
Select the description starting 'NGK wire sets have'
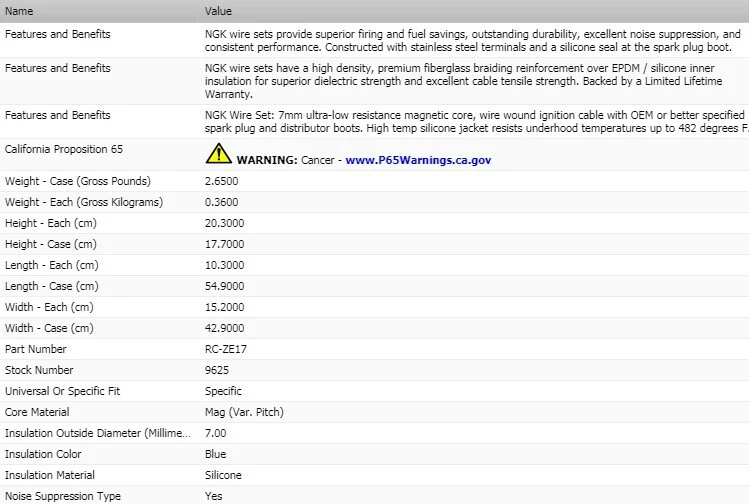(463, 81)
